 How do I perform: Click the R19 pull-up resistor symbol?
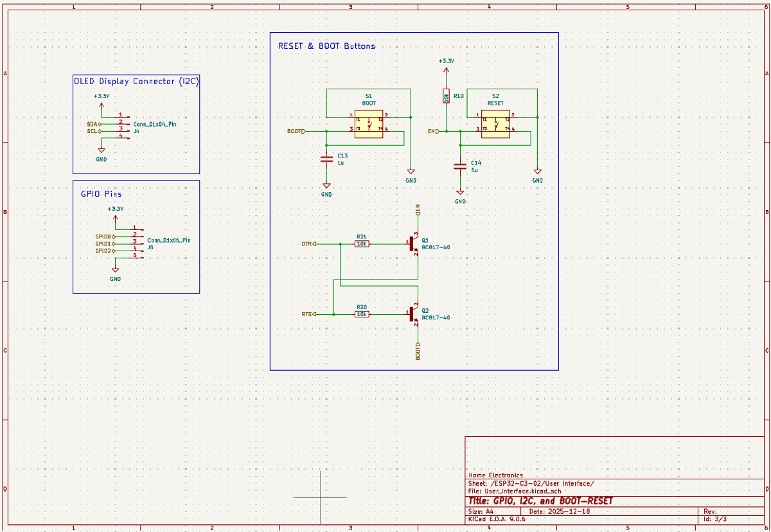(446, 95)
